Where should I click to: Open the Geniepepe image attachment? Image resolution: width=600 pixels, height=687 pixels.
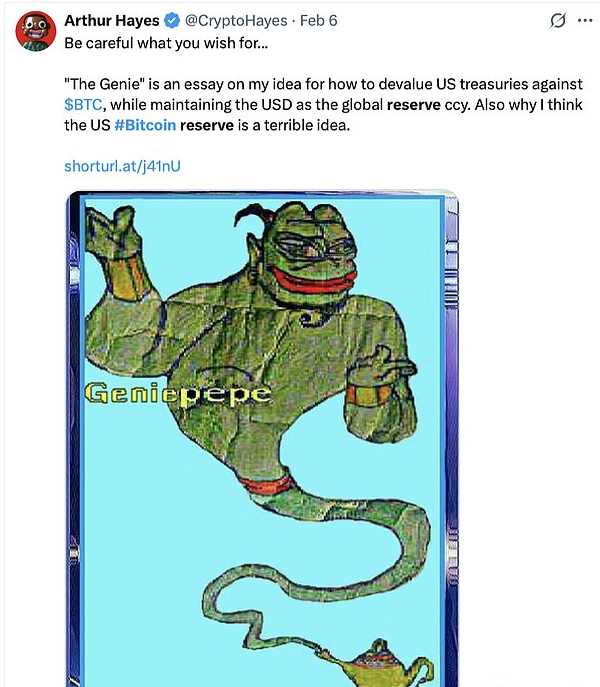click(262, 439)
